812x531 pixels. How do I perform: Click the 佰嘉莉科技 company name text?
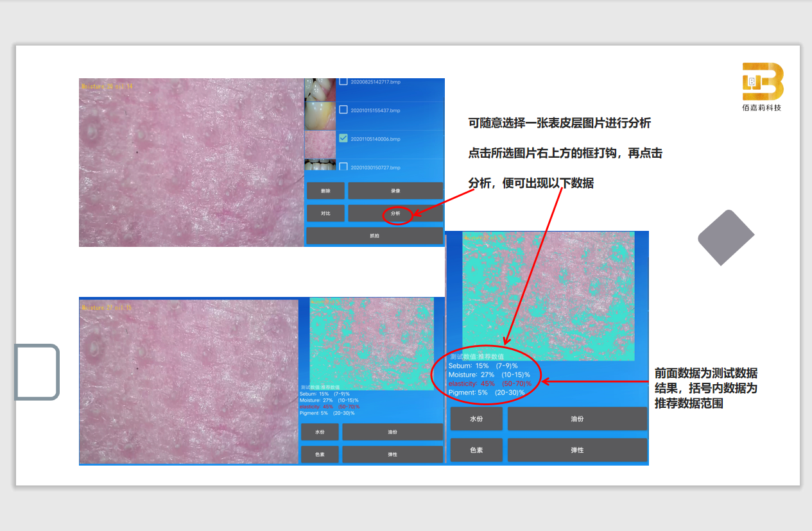pos(762,108)
